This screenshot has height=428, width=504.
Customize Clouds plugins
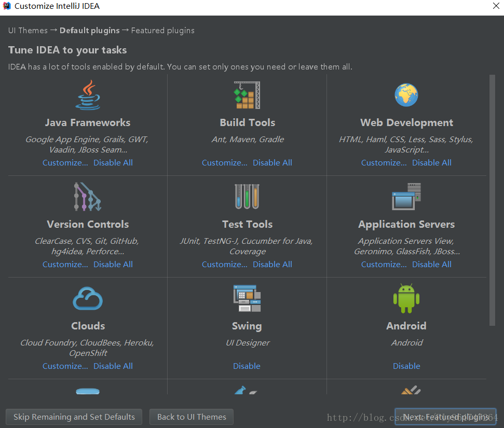65,366
